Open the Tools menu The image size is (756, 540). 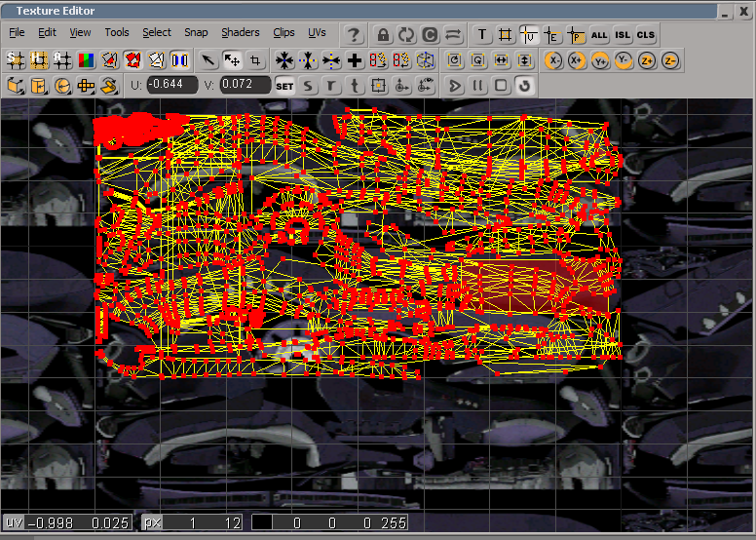(x=117, y=32)
